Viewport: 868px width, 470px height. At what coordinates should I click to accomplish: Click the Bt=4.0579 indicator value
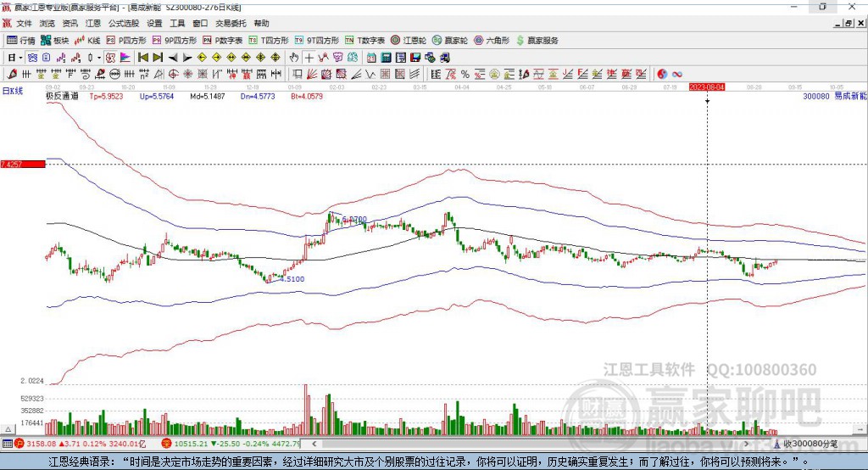coord(307,96)
